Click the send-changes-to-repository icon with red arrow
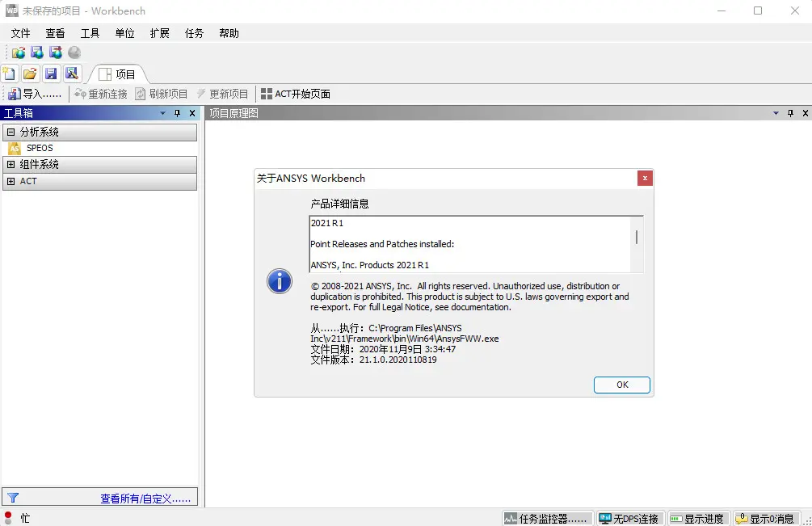Screen dimensions: 812x526 (x=56, y=53)
